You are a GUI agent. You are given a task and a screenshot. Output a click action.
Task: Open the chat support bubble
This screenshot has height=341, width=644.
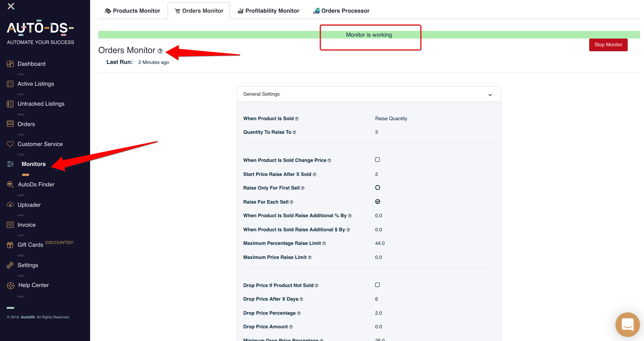point(627,324)
